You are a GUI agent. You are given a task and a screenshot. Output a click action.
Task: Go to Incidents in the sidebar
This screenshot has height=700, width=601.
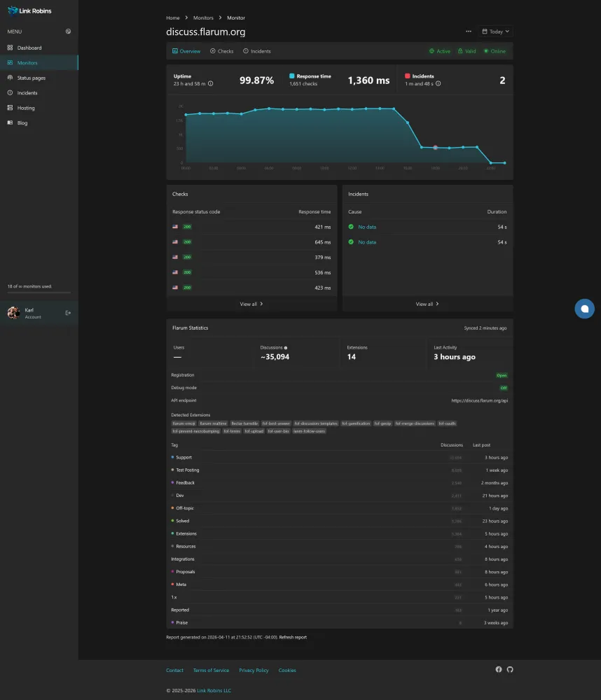[x=39, y=93]
